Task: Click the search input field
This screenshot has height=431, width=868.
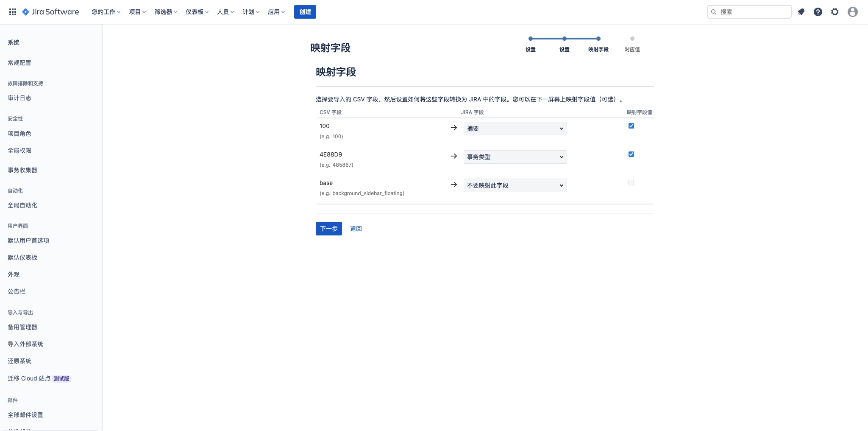Action: (749, 12)
